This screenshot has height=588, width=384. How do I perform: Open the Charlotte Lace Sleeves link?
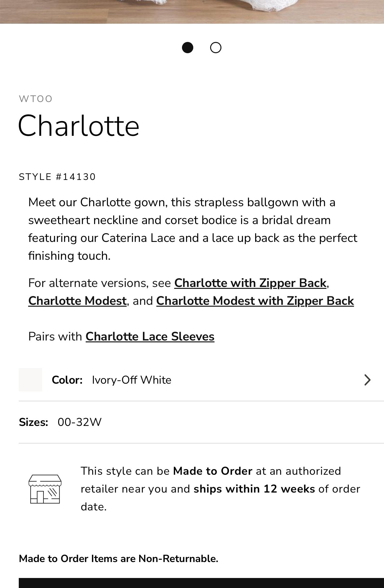point(150,336)
